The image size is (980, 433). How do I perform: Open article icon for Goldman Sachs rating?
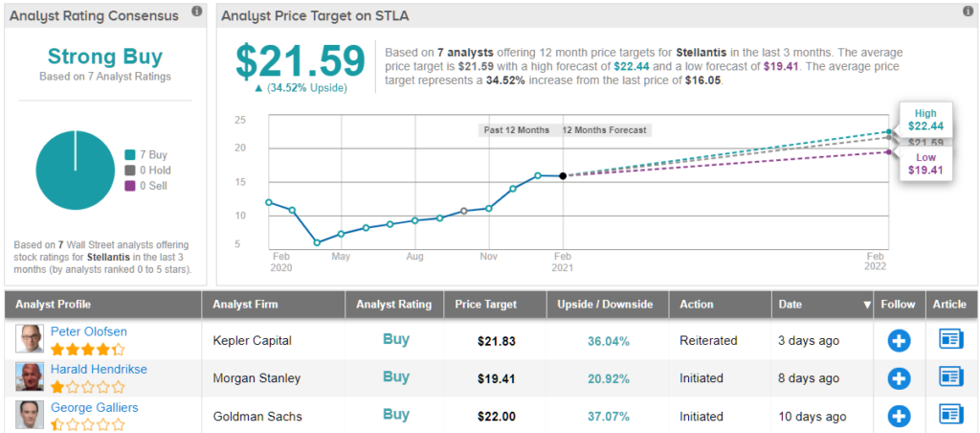[x=950, y=415]
